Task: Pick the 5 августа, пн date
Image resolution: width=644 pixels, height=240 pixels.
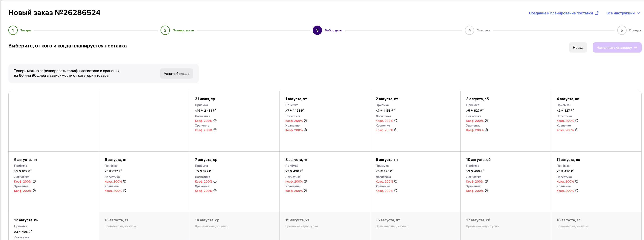Action: coord(53,182)
